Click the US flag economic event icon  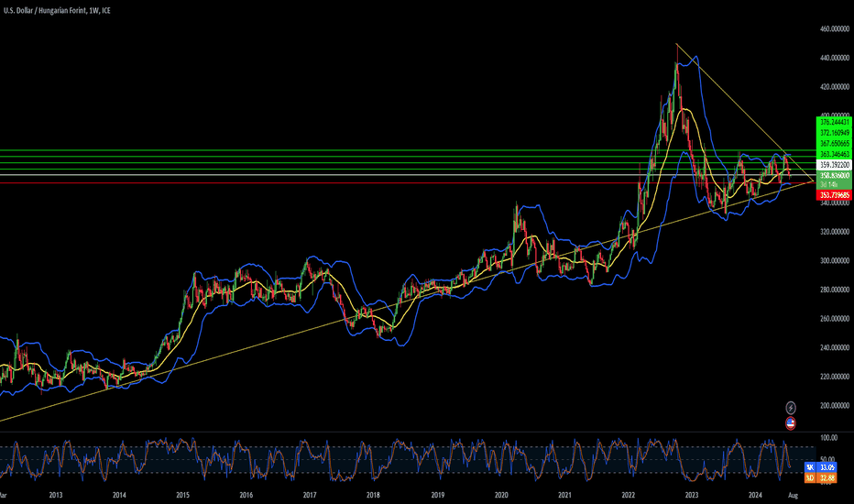(x=790, y=422)
